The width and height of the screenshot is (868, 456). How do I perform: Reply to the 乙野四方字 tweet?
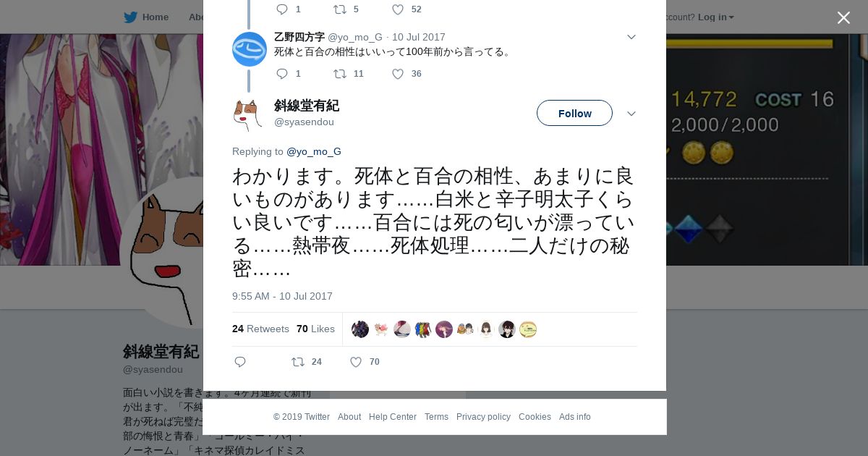pos(282,74)
